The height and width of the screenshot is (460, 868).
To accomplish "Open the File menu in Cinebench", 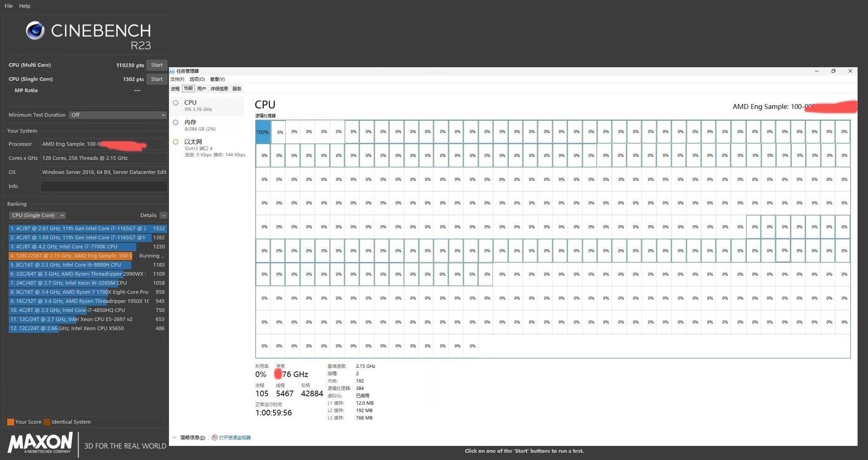I will point(9,6).
